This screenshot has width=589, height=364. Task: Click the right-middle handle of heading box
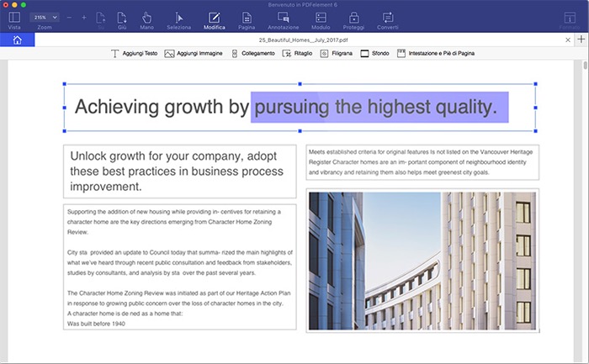coord(536,108)
